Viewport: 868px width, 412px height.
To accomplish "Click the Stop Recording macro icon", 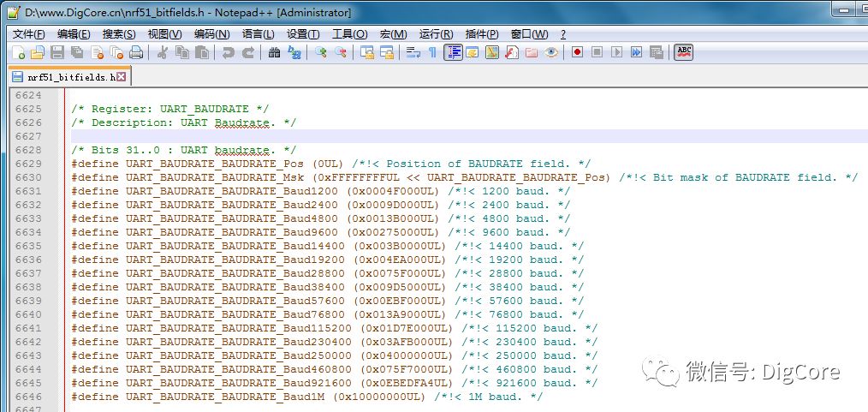I will 597,52.
